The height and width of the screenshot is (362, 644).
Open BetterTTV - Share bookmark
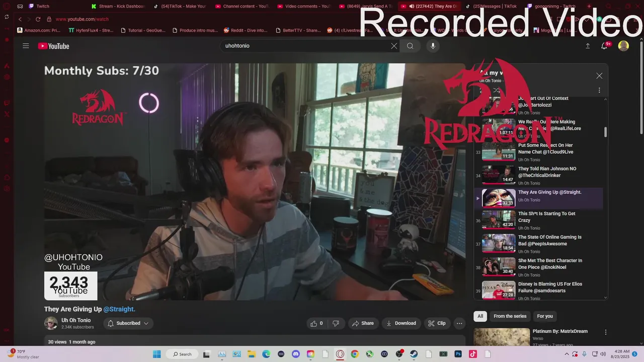[298, 30]
